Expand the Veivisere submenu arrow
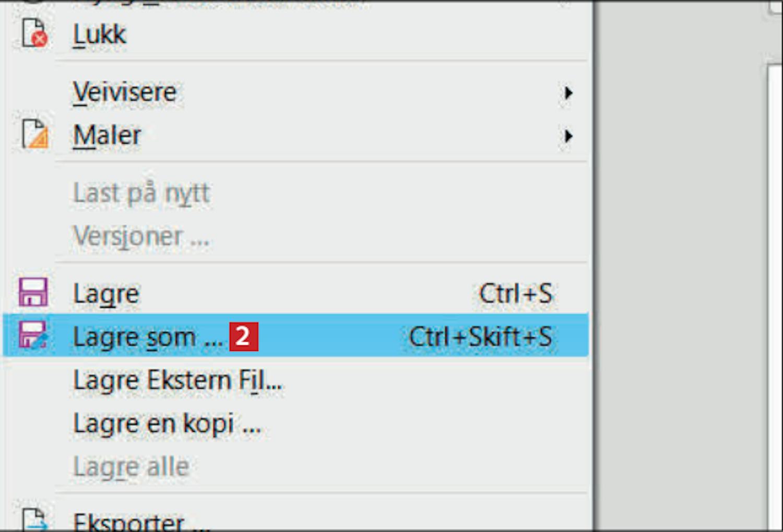Image resolution: width=783 pixels, height=532 pixels. 568,93
